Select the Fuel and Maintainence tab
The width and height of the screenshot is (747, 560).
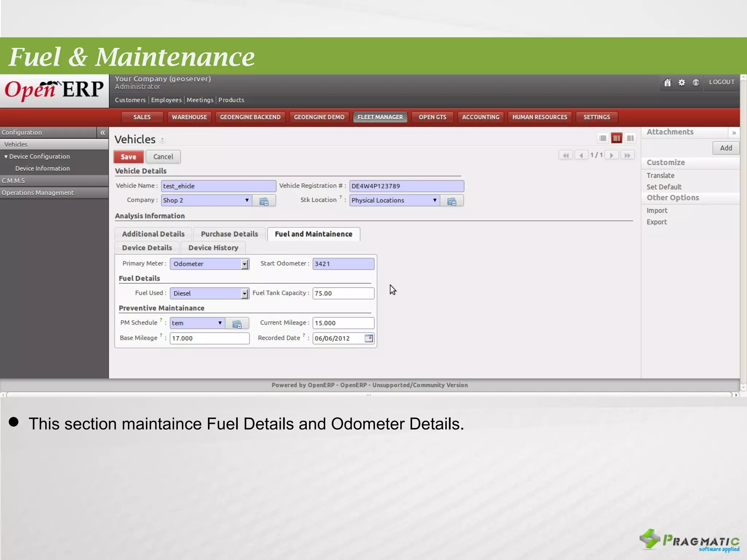[x=314, y=234]
